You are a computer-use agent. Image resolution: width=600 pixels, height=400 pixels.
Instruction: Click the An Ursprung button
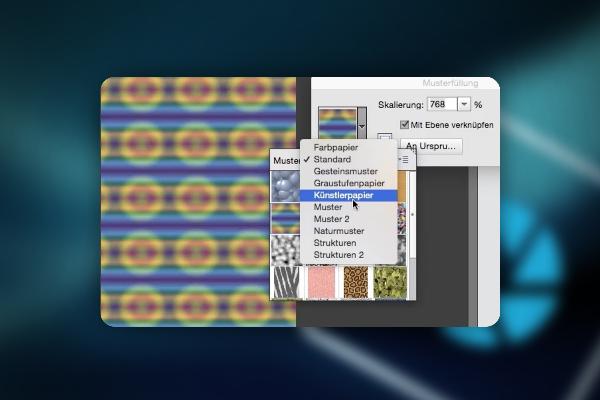(431, 146)
